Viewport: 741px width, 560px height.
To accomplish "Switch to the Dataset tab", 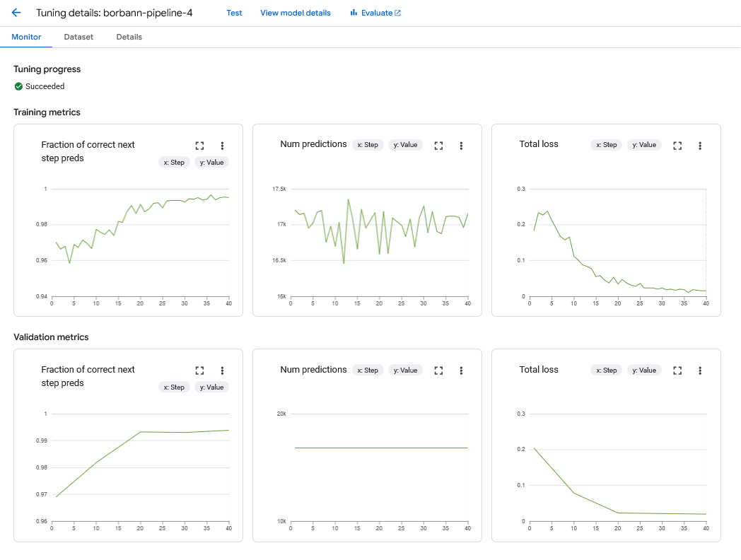I will tap(78, 37).
